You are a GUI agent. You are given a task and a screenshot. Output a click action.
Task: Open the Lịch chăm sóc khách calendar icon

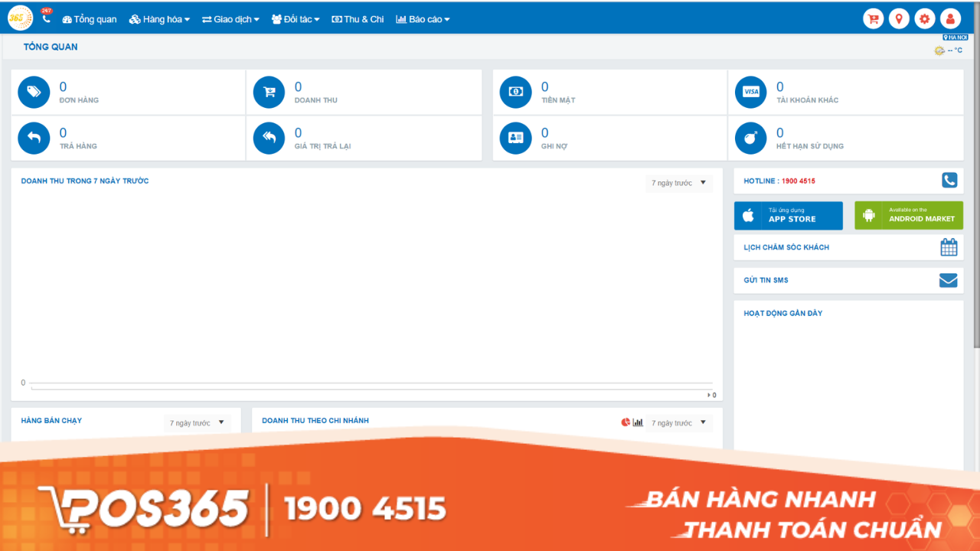[949, 247]
